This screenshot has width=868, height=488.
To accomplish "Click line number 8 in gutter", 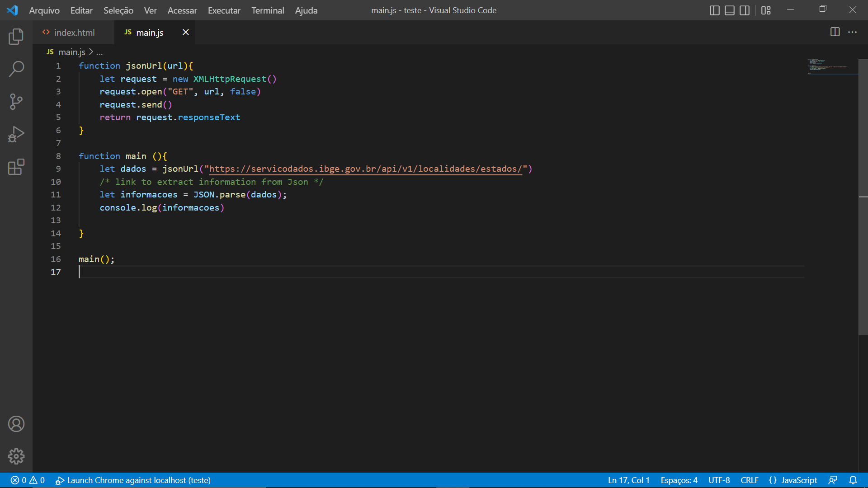I will (x=58, y=156).
